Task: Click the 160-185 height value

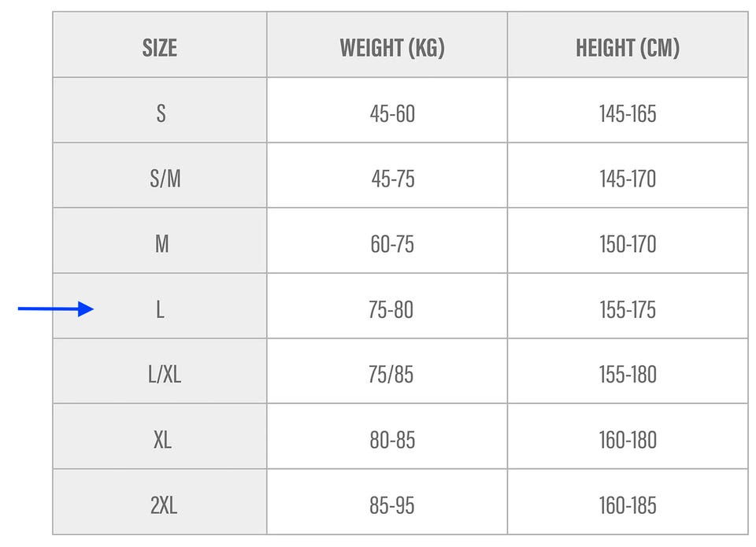Action: click(627, 505)
